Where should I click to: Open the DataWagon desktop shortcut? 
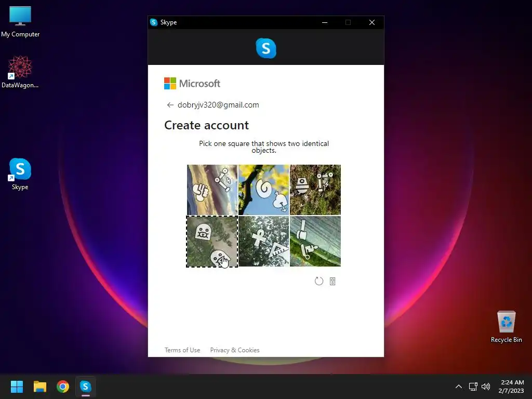tap(20, 72)
